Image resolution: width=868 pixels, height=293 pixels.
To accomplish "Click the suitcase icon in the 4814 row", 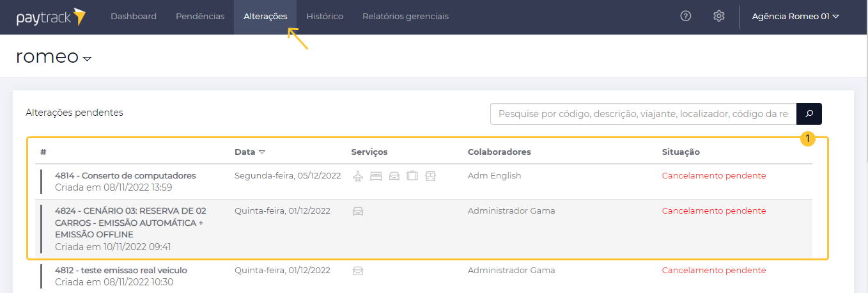I will [x=412, y=176].
